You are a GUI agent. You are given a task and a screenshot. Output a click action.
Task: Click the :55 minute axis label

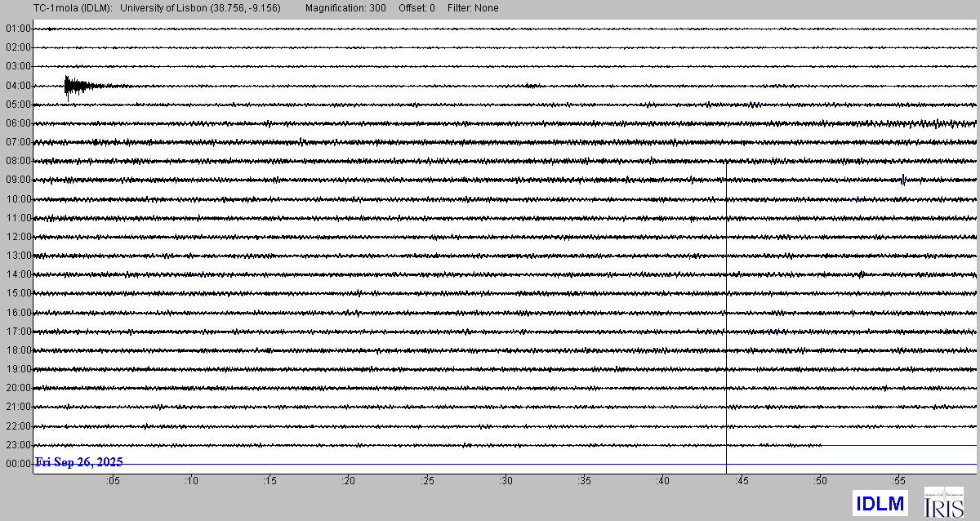pos(898,481)
